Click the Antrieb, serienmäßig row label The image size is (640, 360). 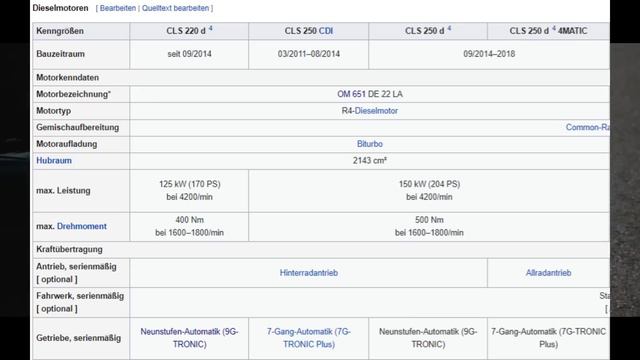pyautogui.click(x=76, y=273)
